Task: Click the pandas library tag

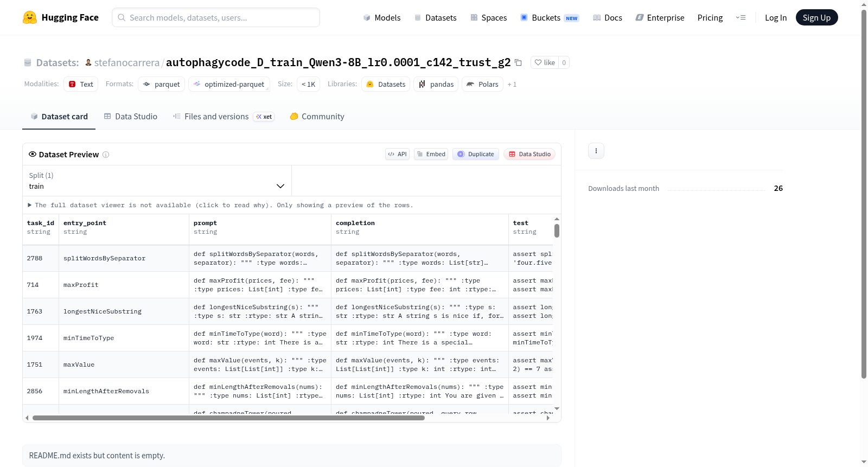Action: pyautogui.click(x=436, y=84)
